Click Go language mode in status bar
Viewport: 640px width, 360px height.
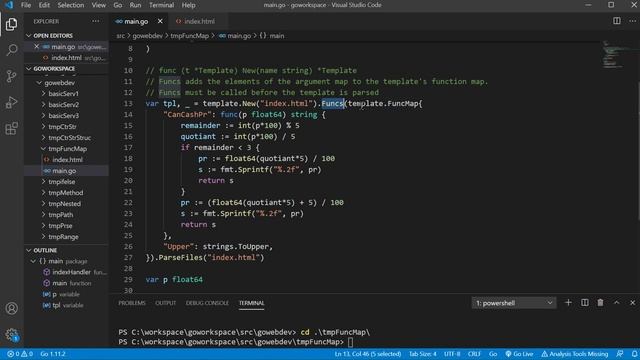pos(493,354)
